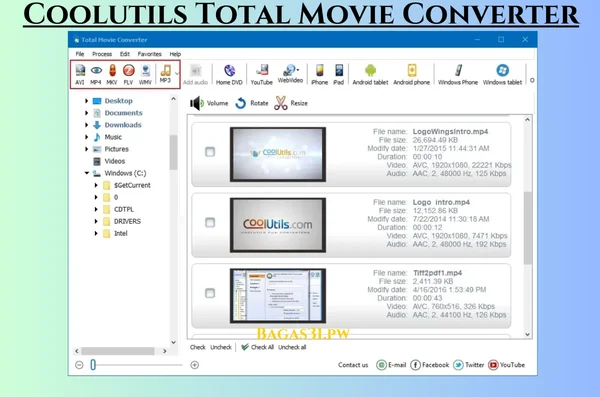Click the zoom out minus button

(79, 365)
